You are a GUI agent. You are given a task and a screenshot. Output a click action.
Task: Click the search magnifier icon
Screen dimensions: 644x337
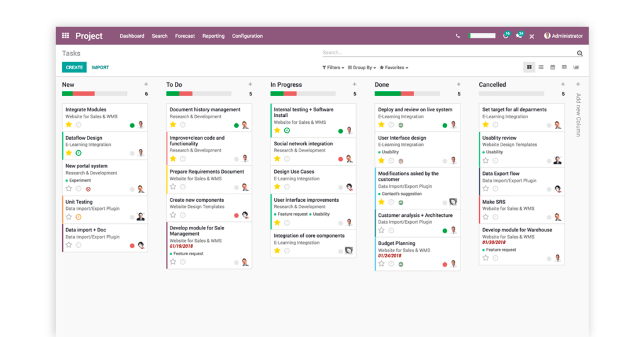click(580, 53)
